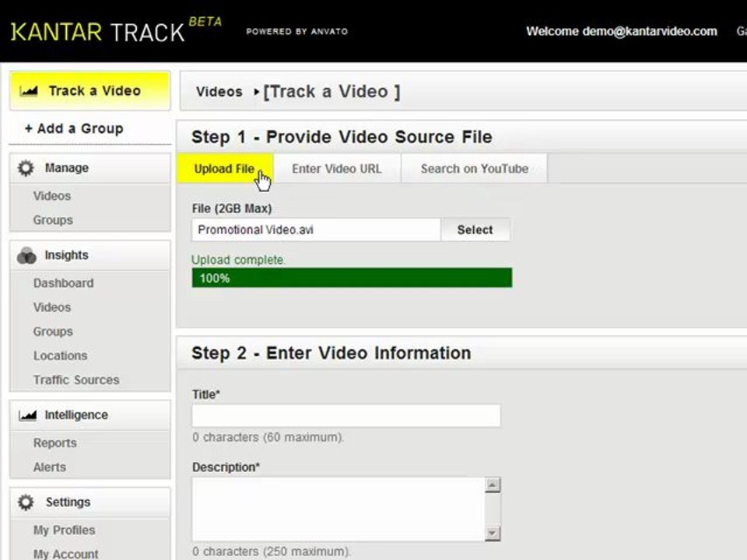Click the Settings gear icon

click(x=26, y=502)
